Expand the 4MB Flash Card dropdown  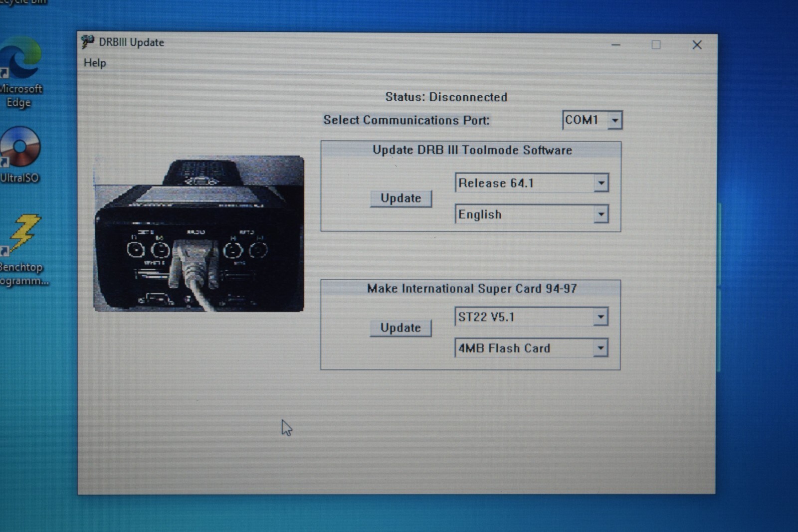click(600, 348)
